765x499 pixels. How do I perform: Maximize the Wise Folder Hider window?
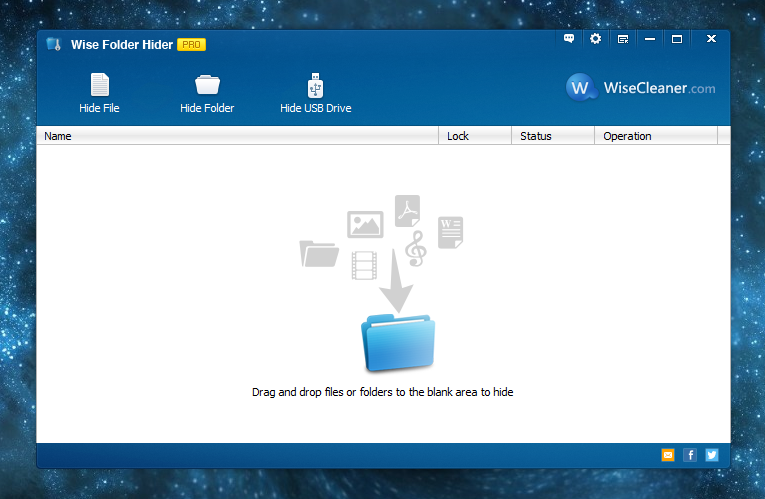[677, 39]
